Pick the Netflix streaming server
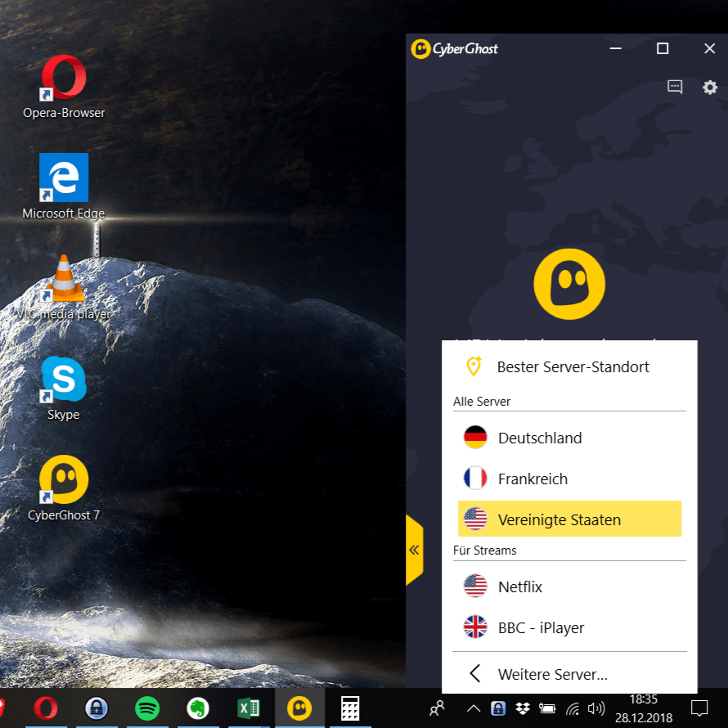Viewport: 728px width, 728px height. [x=569, y=586]
